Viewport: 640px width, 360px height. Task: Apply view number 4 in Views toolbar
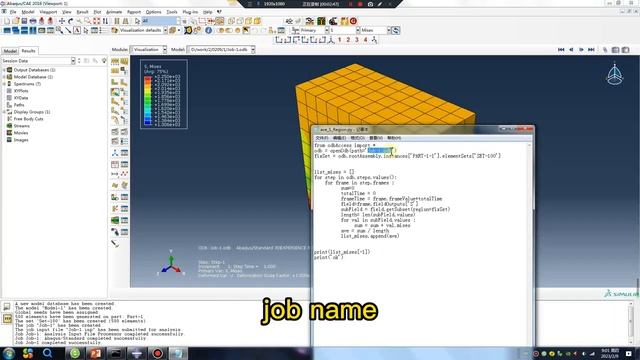[x=365, y=40]
